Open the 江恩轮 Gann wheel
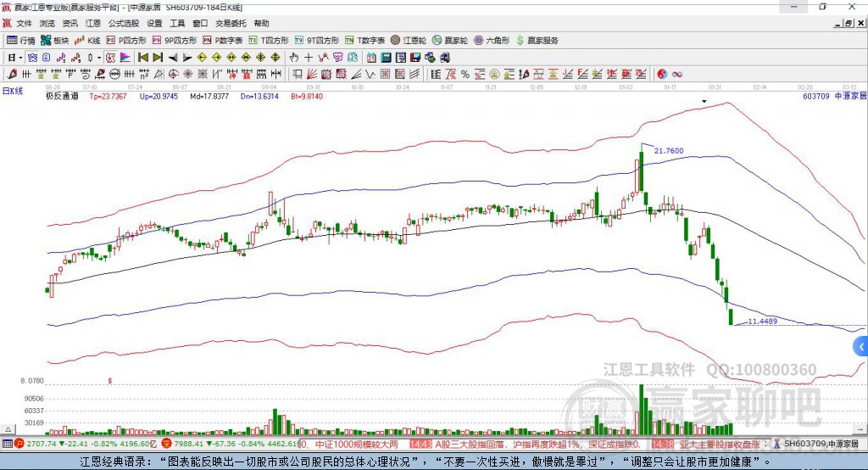The image size is (868, 470). pos(409,41)
